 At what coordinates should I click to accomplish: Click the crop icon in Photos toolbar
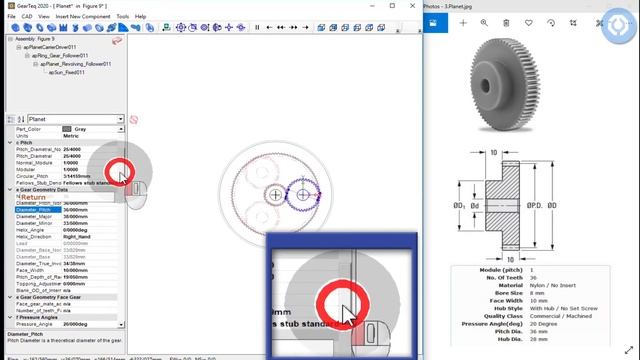point(573,23)
